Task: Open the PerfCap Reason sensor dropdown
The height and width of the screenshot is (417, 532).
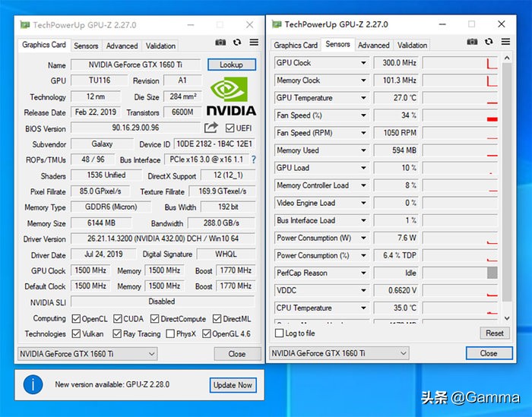Action: (363, 273)
